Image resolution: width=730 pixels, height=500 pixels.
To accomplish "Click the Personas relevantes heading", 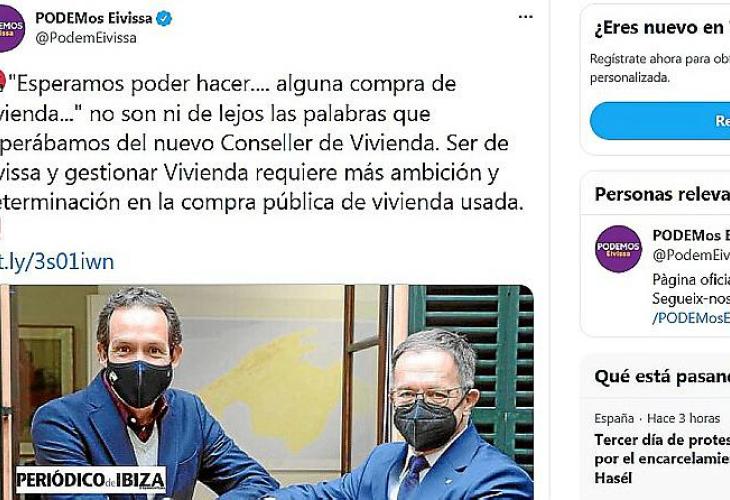I will (x=662, y=194).
